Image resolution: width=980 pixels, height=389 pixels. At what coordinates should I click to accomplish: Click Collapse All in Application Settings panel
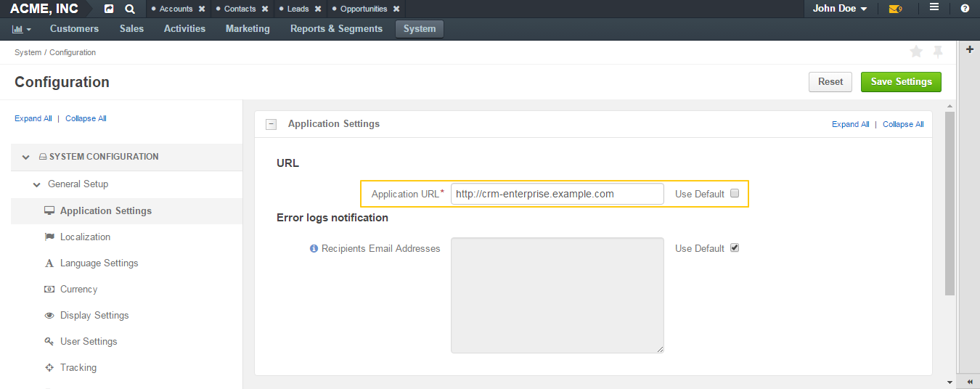click(903, 124)
